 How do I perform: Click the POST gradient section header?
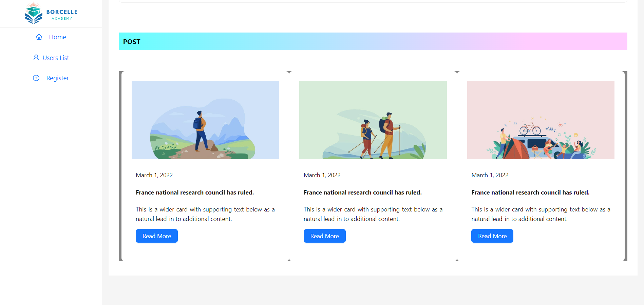click(132, 41)
